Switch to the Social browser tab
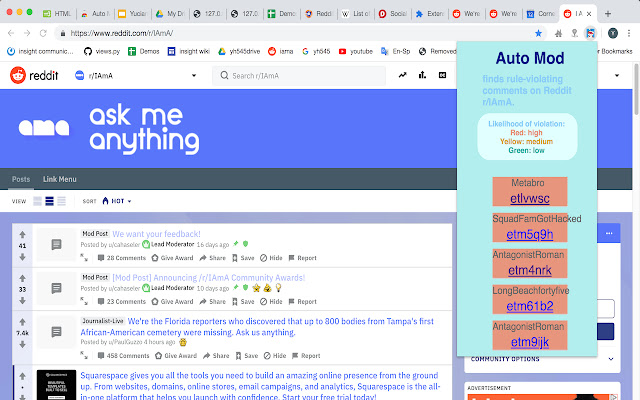The height and width of the screenshot is (400, 640). [393, 13]
